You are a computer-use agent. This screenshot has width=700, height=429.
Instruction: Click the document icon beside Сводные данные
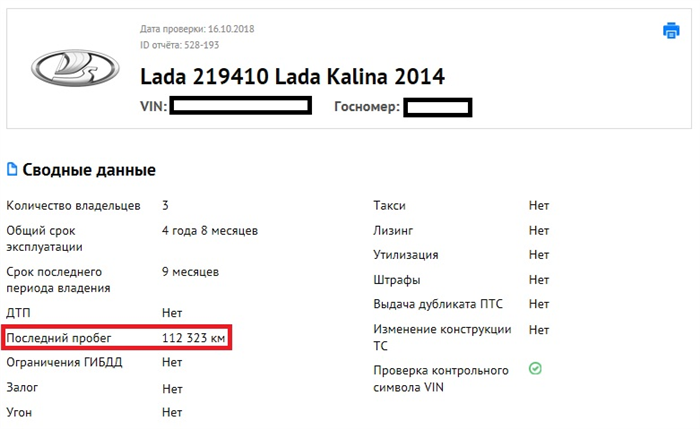12,169
